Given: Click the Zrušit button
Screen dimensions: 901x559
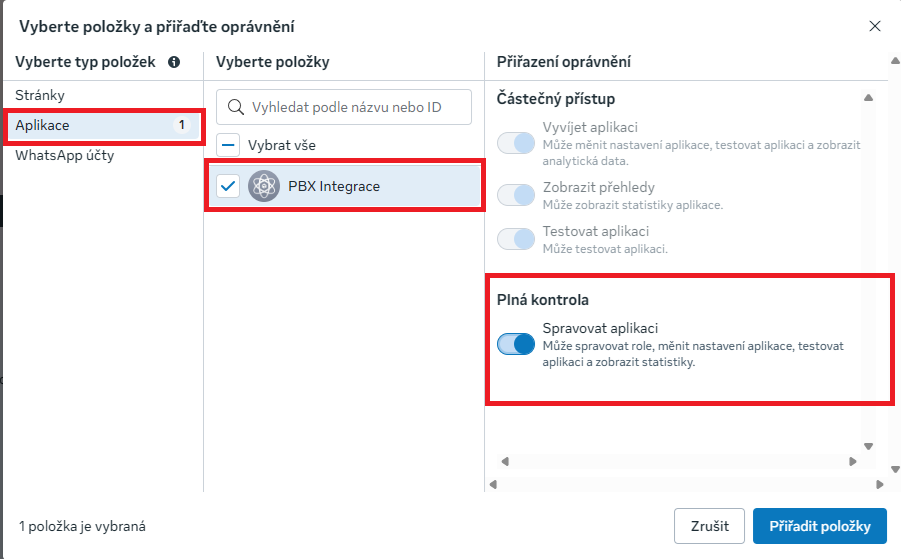Looking at the screenshot, I should click(x=709, y=525).
